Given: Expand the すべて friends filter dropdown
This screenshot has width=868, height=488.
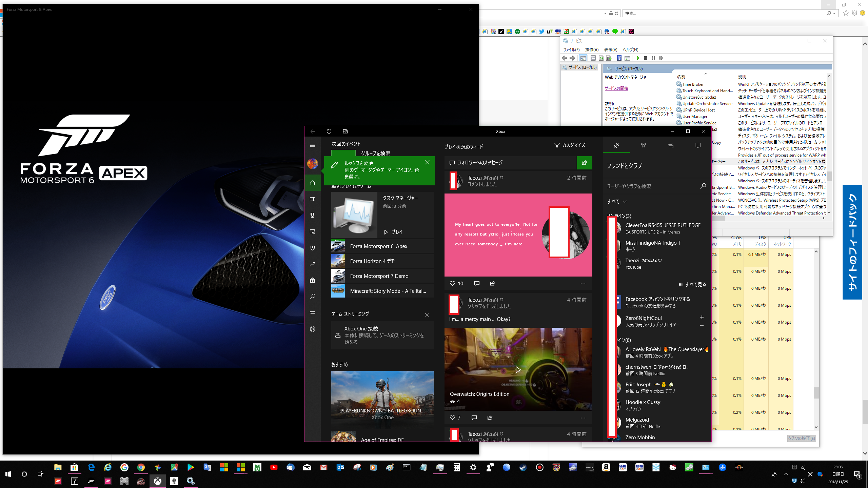Looking at the screenshot, I should pos(617,201).
